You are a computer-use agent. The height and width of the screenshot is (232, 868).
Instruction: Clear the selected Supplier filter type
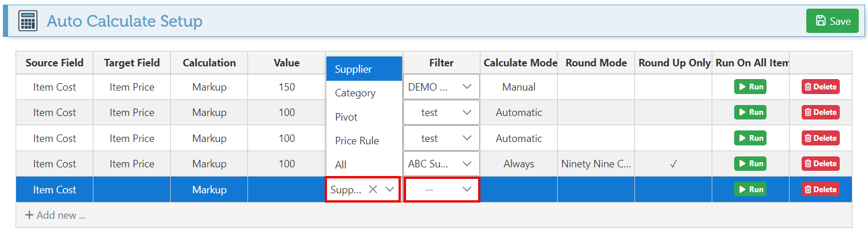[373, 189]
